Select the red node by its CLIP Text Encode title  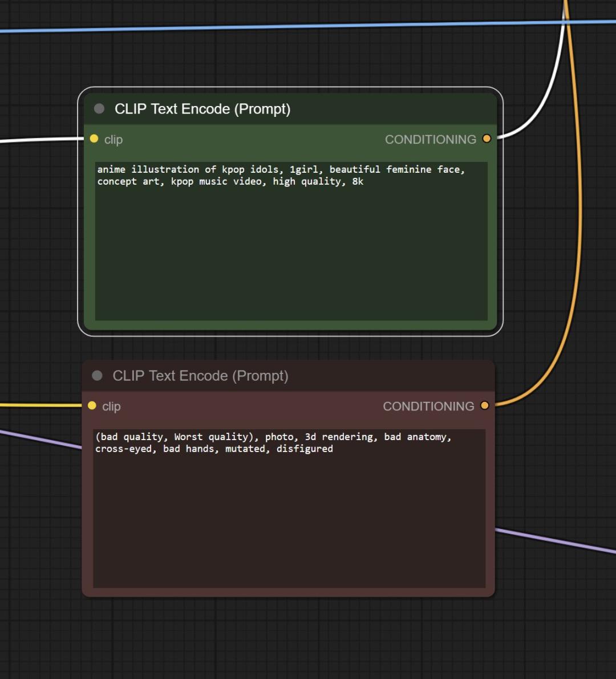(x=200, y=376)
